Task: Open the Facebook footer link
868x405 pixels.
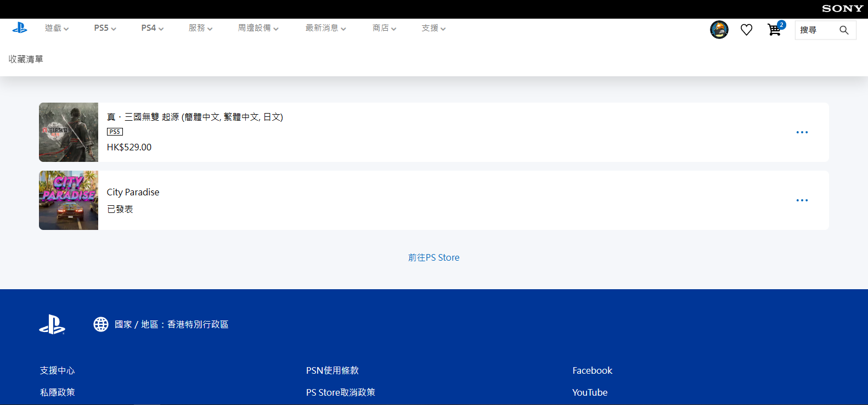Action: coord(592,370)
